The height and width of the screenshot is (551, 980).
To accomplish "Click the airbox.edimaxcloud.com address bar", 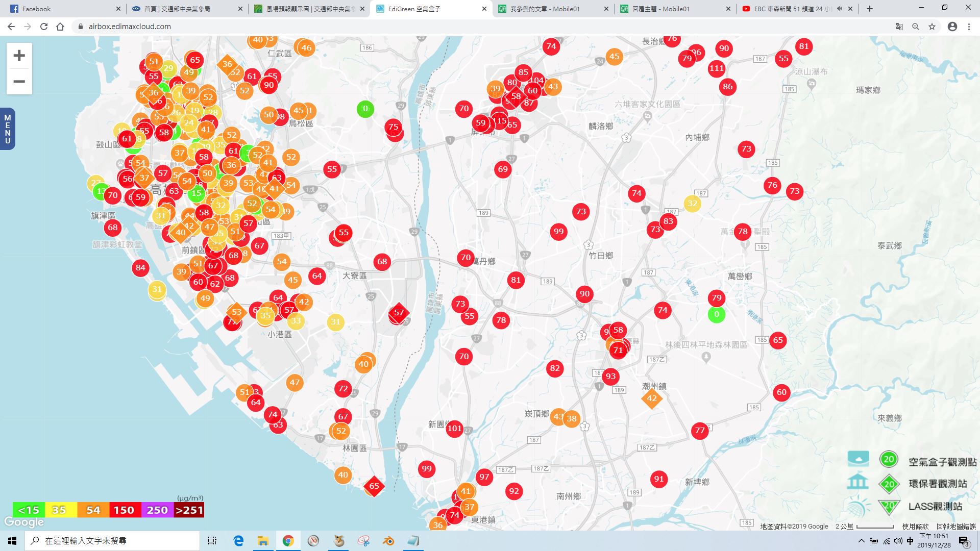I will 480,27.
